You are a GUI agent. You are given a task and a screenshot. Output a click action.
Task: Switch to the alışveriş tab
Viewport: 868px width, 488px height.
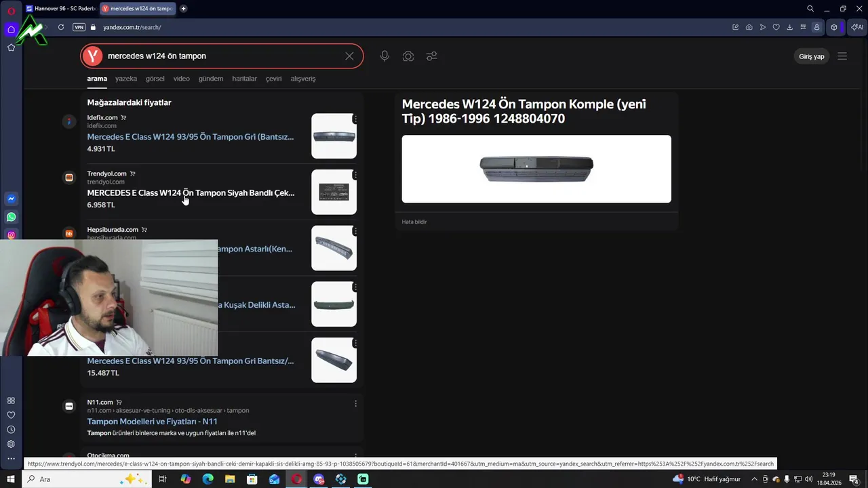point(303,79)
